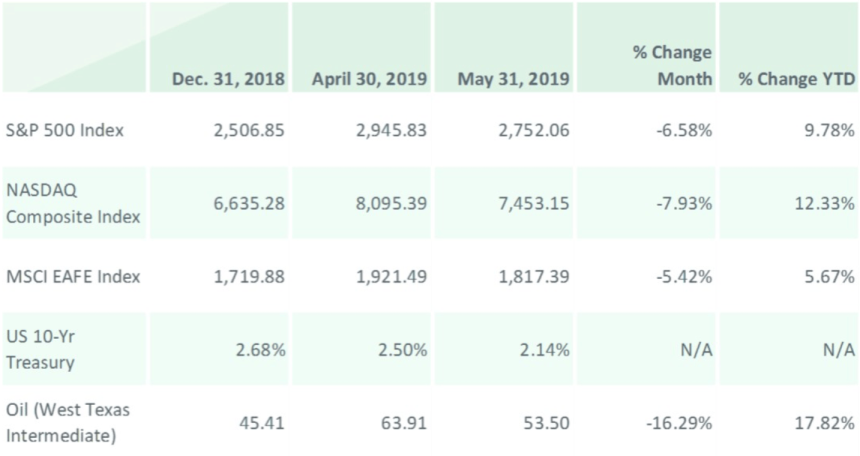Select the MSCI EAFE Index row label
Image resolution: width=860 pixels, height=456 pixels.
(72, 275)
